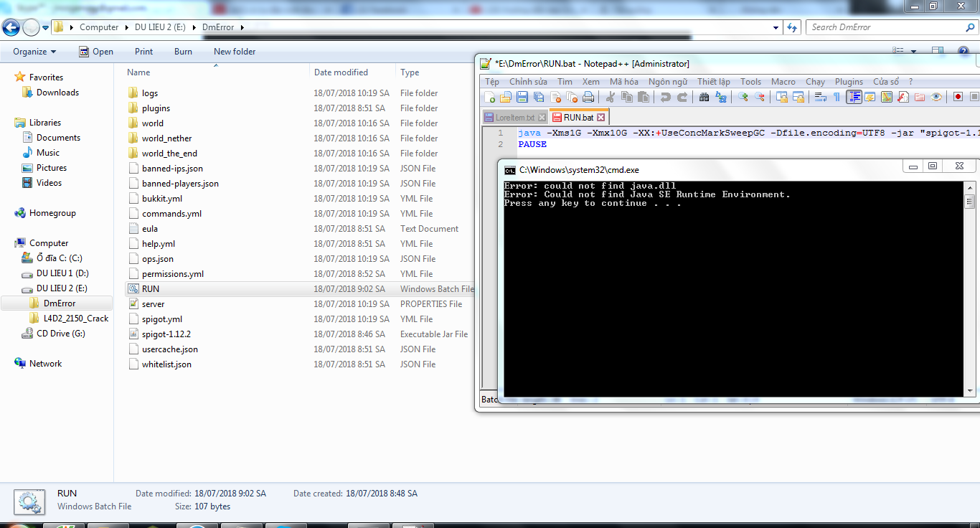The width and height of the screenshot is (980, 528).
Task: Go back with the Explorer Back arrow
Action: tap(11, 27)
